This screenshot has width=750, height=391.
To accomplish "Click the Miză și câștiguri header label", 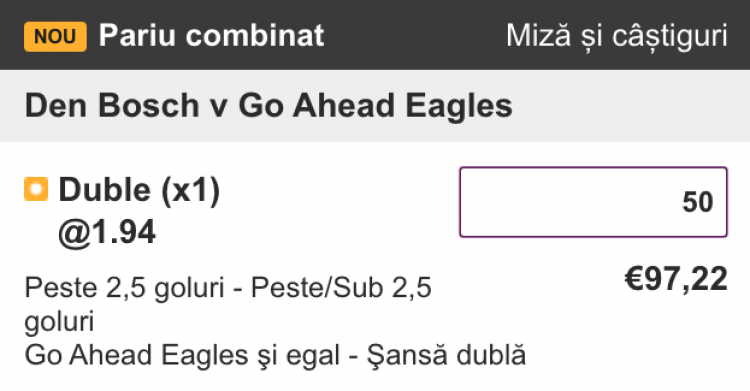I will tap(617, 36).
